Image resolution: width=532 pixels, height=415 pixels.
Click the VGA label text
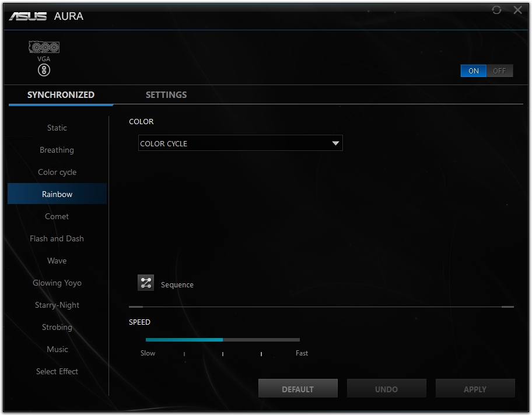pyautogui.click(x=44, y=59)
